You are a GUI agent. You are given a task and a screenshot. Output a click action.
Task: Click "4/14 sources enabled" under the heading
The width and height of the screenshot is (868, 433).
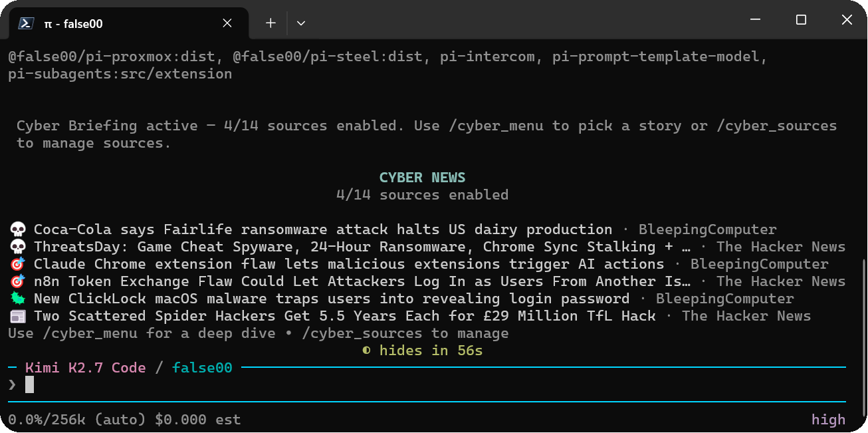point(422,195)
